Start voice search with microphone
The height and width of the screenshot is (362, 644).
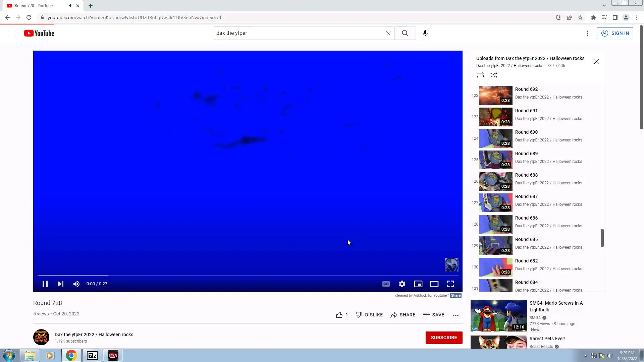(x=425, y=33)
